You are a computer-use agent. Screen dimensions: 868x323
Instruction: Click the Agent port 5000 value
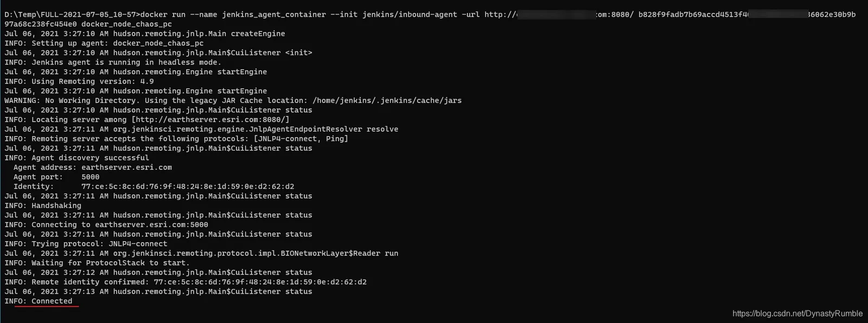coord(91,177)
